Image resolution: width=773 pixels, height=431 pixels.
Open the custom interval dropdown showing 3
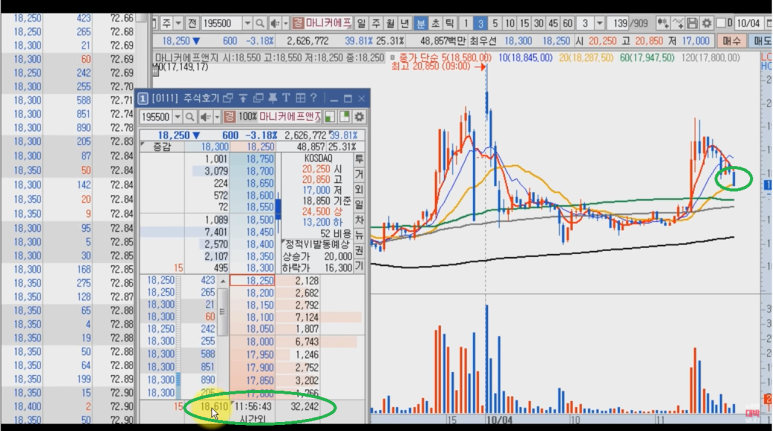[x=599, y=23]
